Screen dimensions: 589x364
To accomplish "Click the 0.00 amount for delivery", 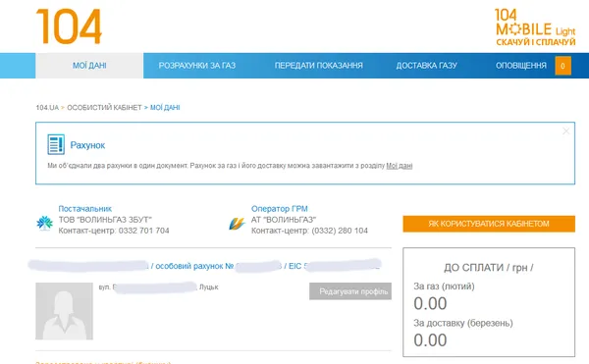I will click(430, 340).
